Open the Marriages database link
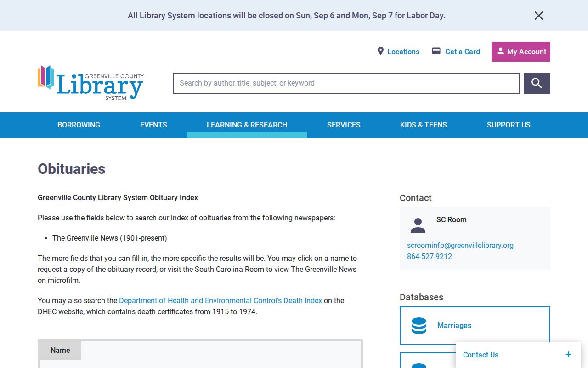This screenshot has height=368, width=588. pos(454,326)
